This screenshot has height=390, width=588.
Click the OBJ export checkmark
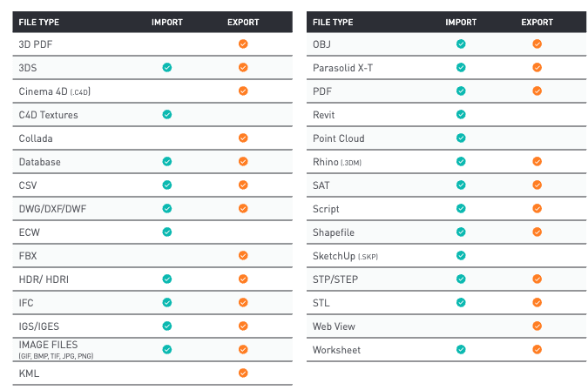pos(537,44)
